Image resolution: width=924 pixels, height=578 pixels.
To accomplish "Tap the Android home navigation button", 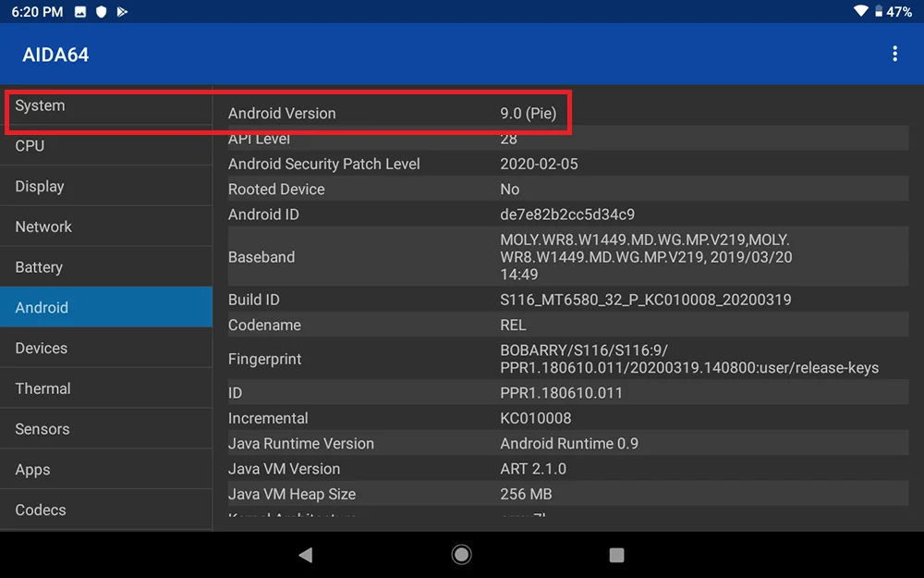I will (x=461, y=554).
